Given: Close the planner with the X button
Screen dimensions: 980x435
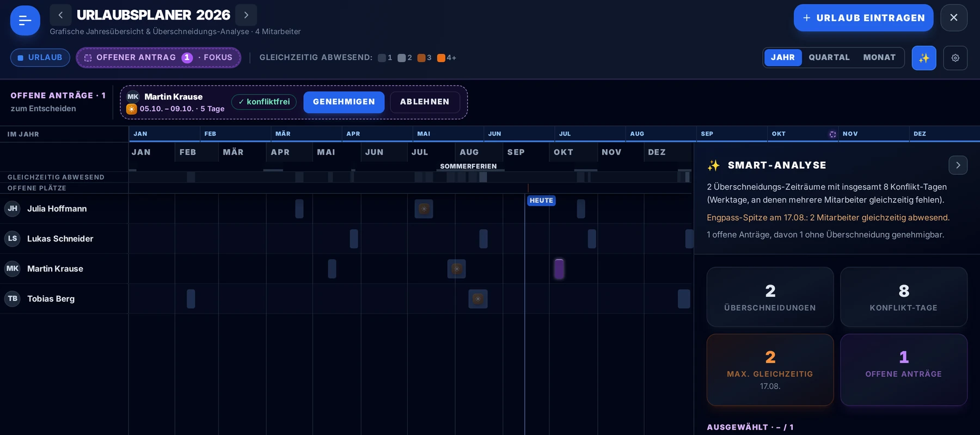Looking at the screenshot, I should click(x=954, y=18).
